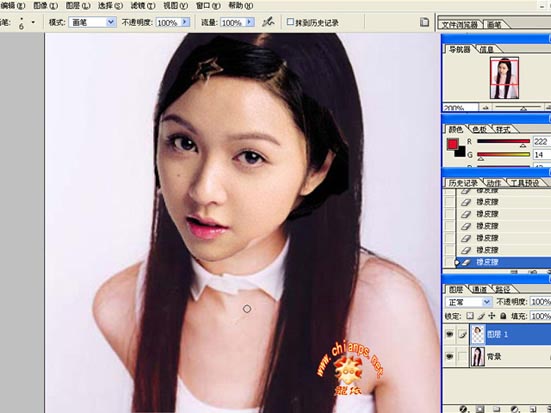551x413 pixels.
Task: Open the 滤镜 (T) filter menu
Action: (x=143, y=6)
